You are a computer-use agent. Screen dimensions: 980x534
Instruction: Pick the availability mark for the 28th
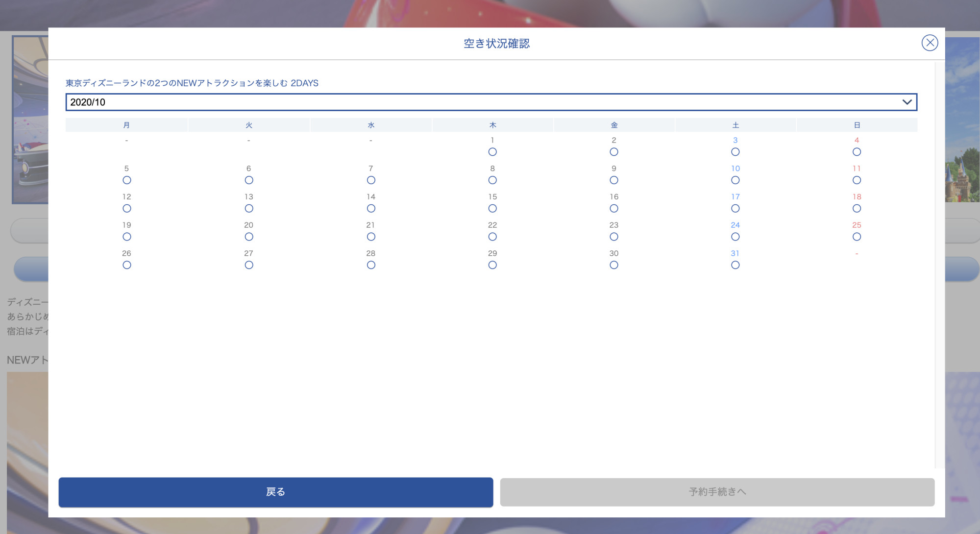click(x=371, y=265)
